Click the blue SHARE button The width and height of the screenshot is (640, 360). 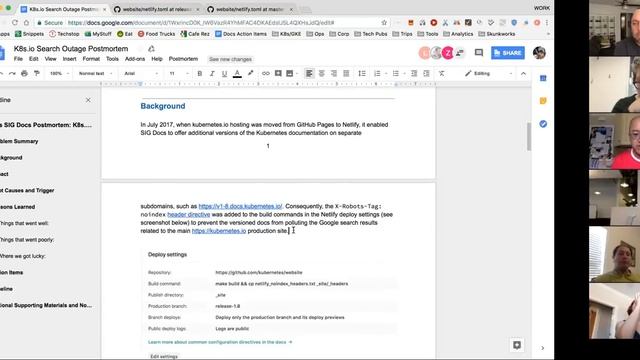click(508, 53)
